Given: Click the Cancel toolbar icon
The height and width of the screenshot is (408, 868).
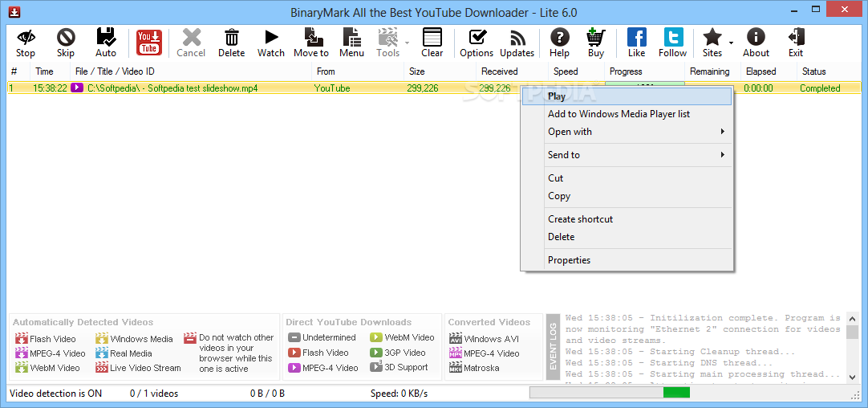Looking at the screenshot, I should pyautogui.click(x=191, y=38).
